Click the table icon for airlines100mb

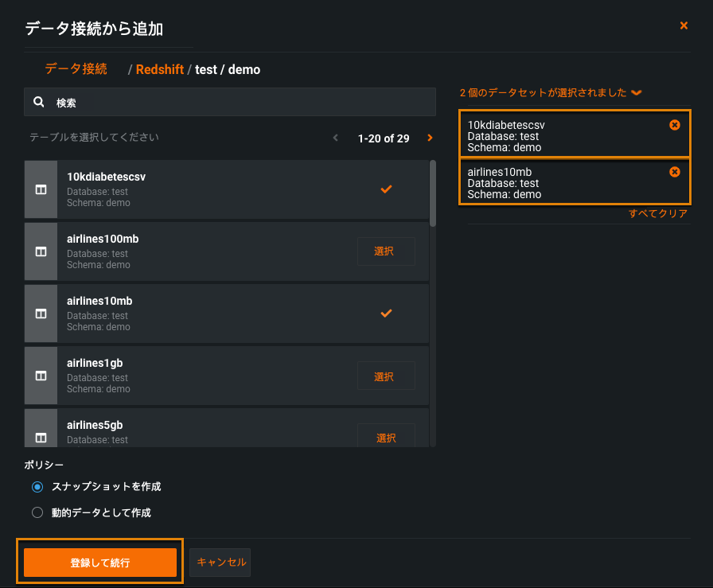click(41, 251)
